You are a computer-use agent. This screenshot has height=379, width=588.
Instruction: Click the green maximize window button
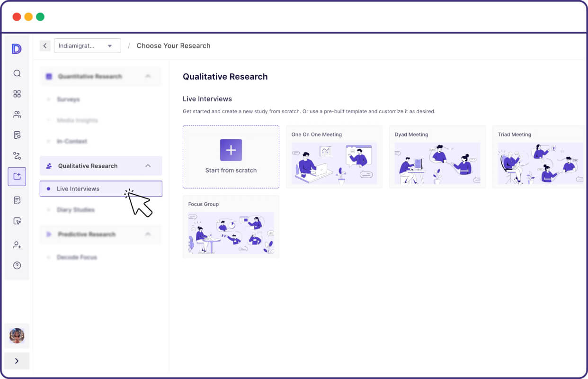click(x=40, y=17)
